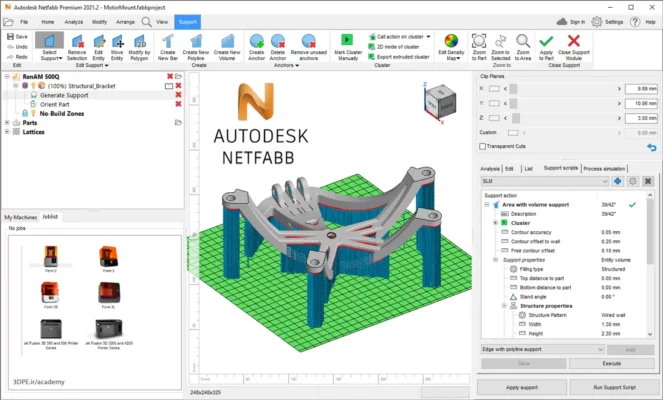Switch to the Analysis tab
Image resolution: width=663 pixels, height=400 pixels.
(x=490, y=169)
